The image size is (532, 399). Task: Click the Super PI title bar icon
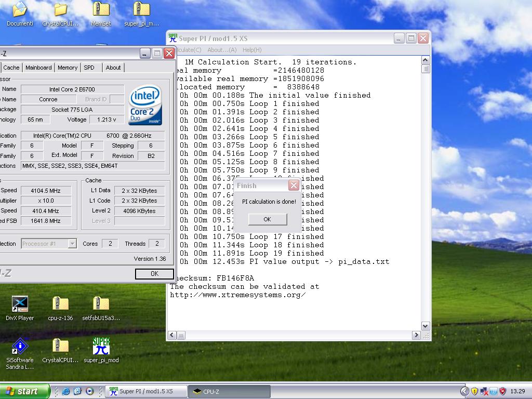(172, 38)
